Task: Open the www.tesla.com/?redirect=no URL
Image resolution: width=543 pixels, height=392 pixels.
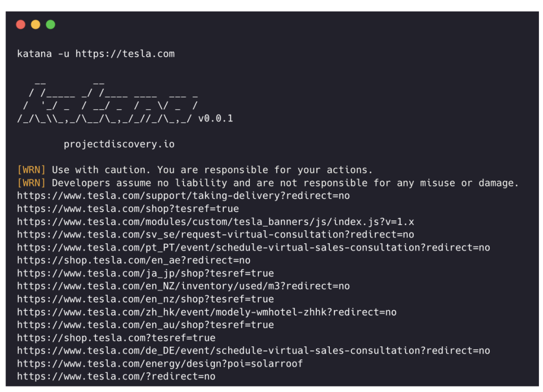Action: [x=116, y=376]
